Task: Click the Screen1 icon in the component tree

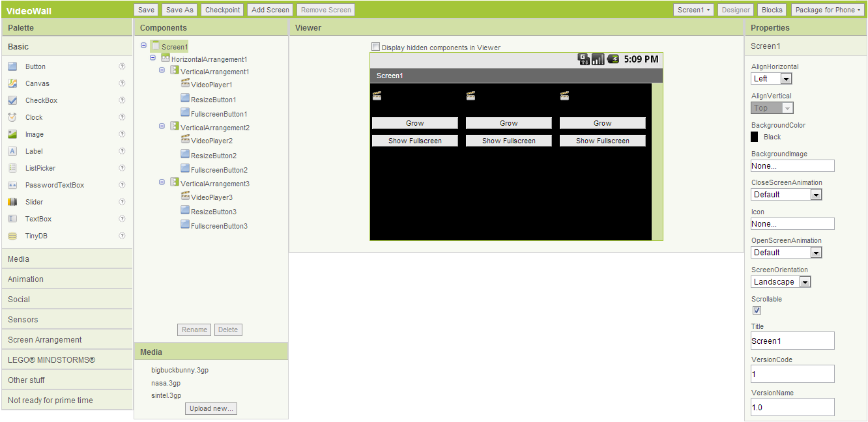Action: pos(155,46)
